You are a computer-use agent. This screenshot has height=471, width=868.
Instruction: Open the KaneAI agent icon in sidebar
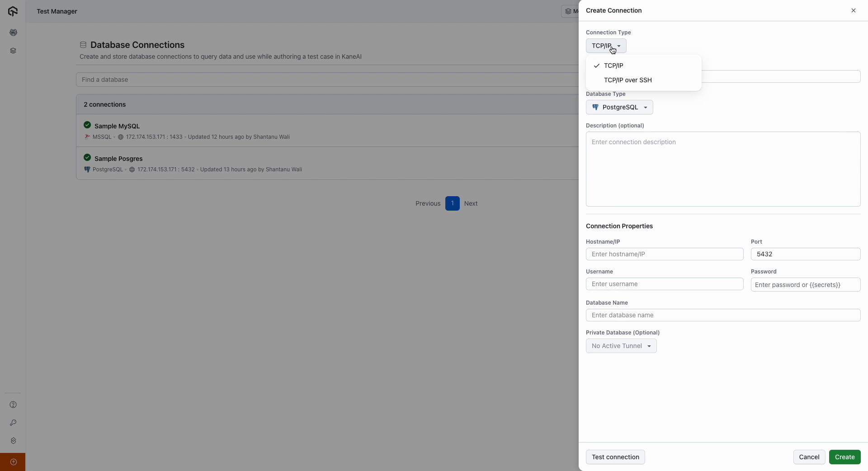coord(13,33)
